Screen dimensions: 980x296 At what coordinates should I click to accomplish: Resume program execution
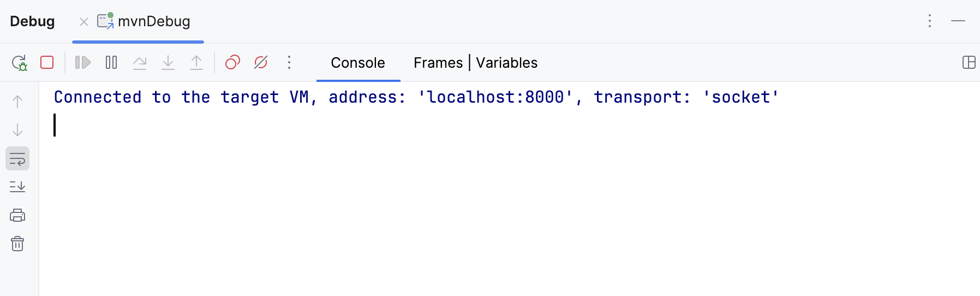83,63
